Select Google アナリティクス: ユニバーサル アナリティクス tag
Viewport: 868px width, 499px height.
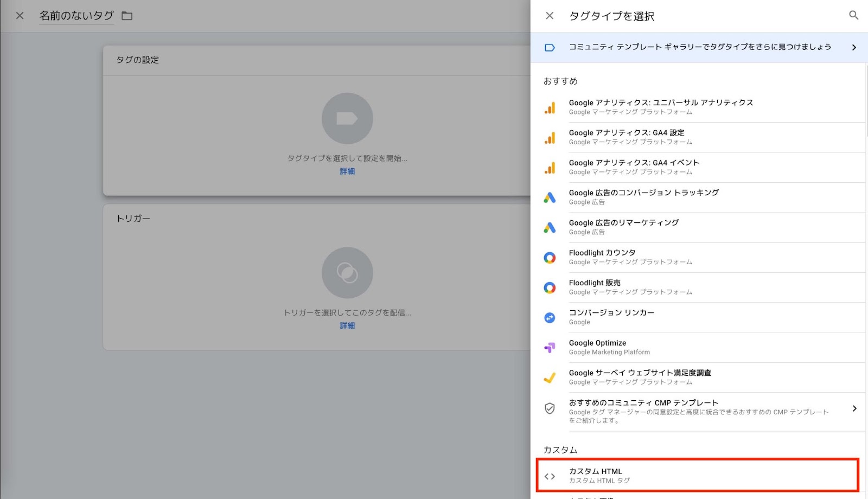click(699, 107)
